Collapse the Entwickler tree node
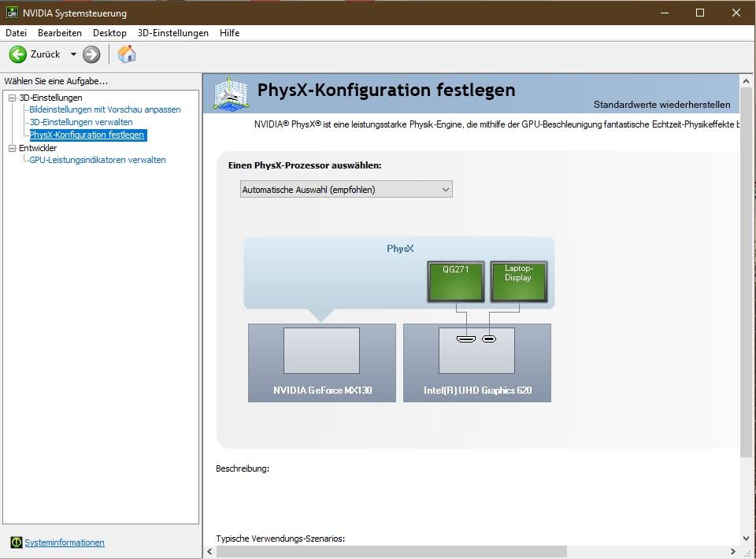This screenshot has width=756, height=559. tap(12, 149)
